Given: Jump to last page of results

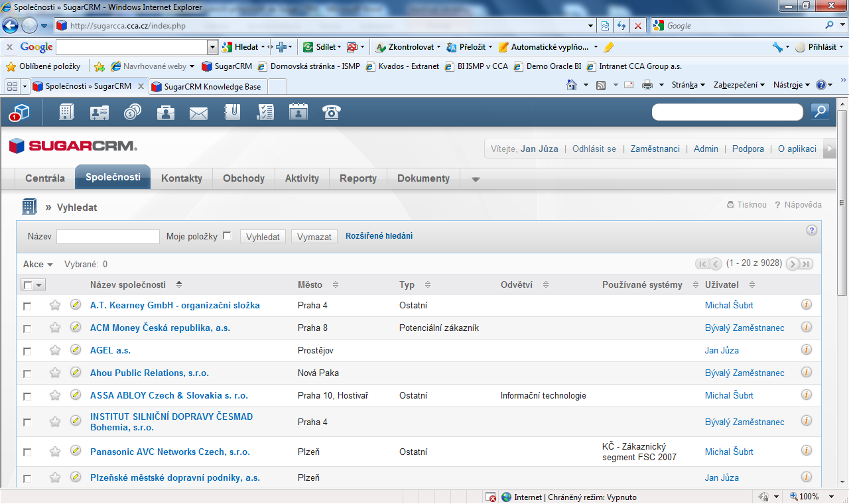Looking at the screenshot, I should pos(807,264).
